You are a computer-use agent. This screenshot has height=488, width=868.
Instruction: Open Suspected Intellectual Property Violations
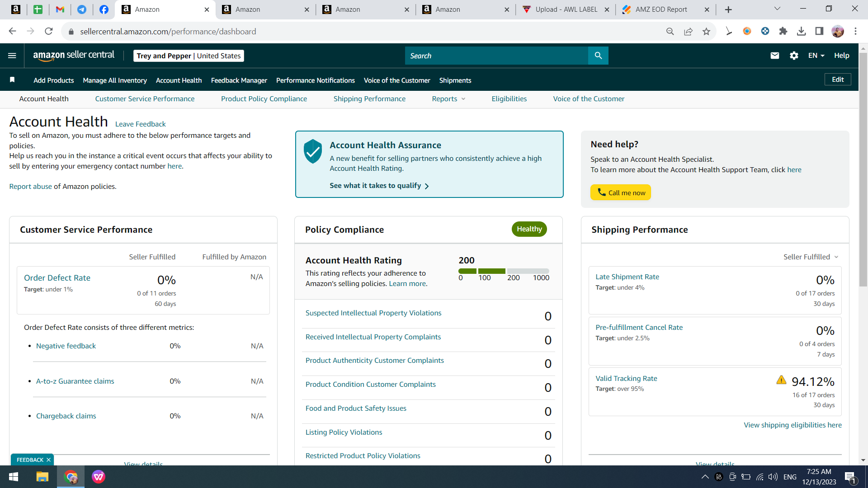point(373,313)
